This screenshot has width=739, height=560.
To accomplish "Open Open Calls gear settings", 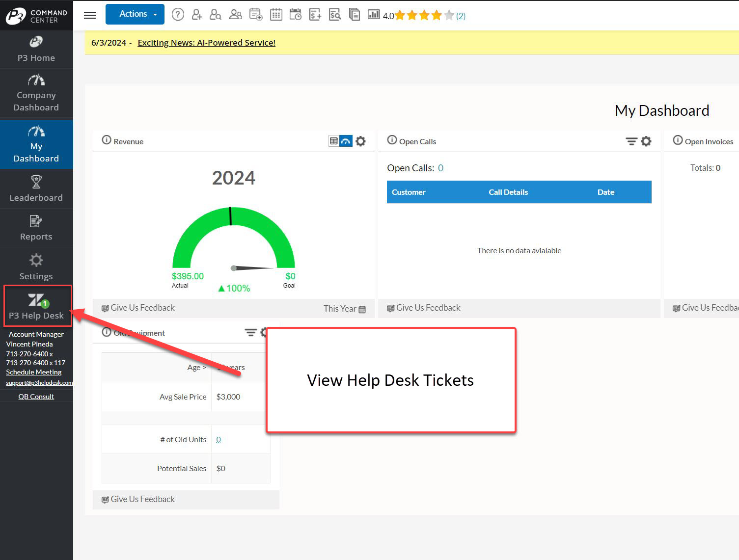I will tap(646, 141).
